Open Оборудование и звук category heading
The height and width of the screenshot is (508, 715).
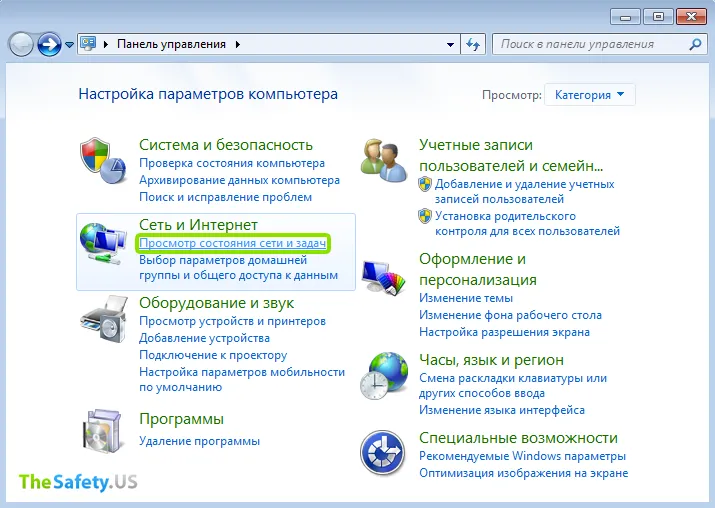tap(217, 303)
